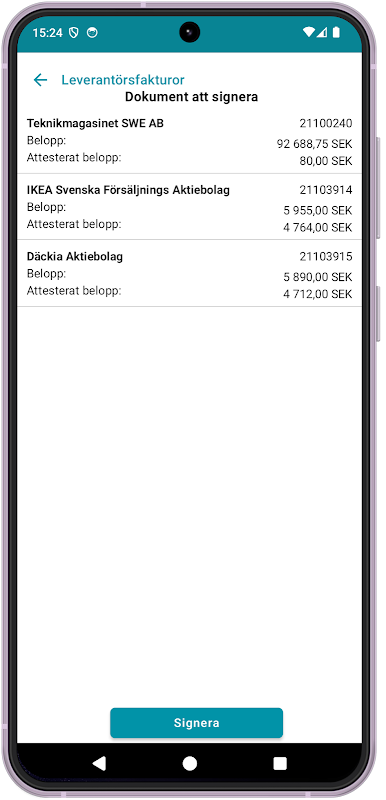This screenshot has width=386, height=800.
Task: Select invoice number 21100240
Action: pos(326,123)
